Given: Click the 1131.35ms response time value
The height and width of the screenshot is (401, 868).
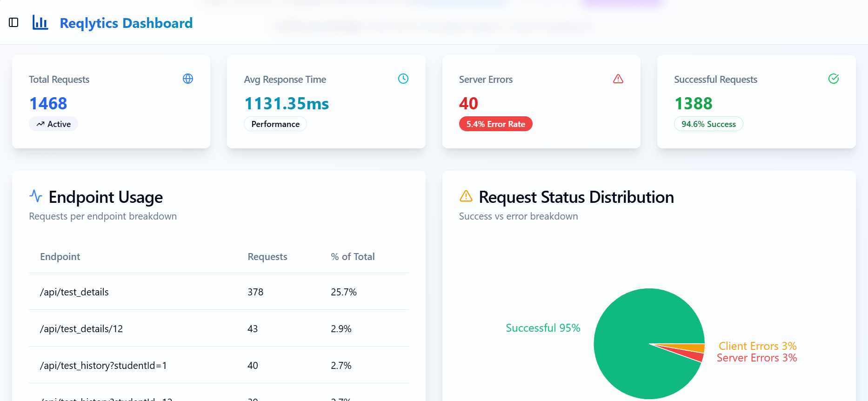Looking at the screenshot, I should (x=287, y=103).
